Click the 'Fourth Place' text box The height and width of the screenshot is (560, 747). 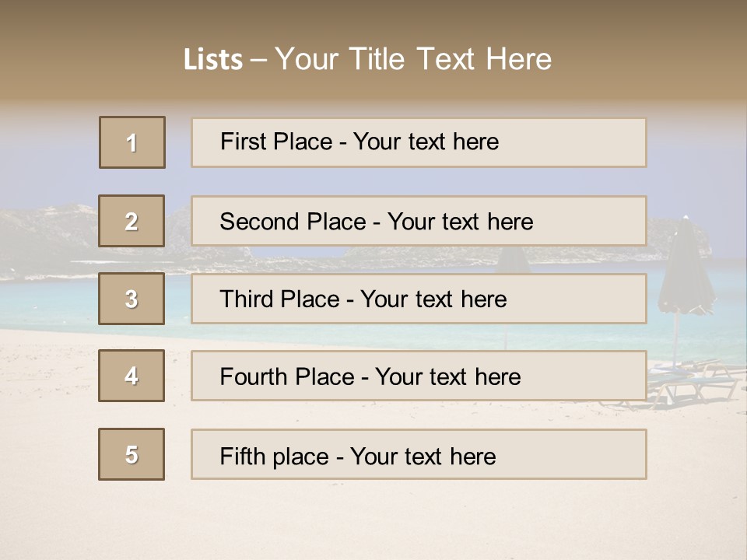419,376
